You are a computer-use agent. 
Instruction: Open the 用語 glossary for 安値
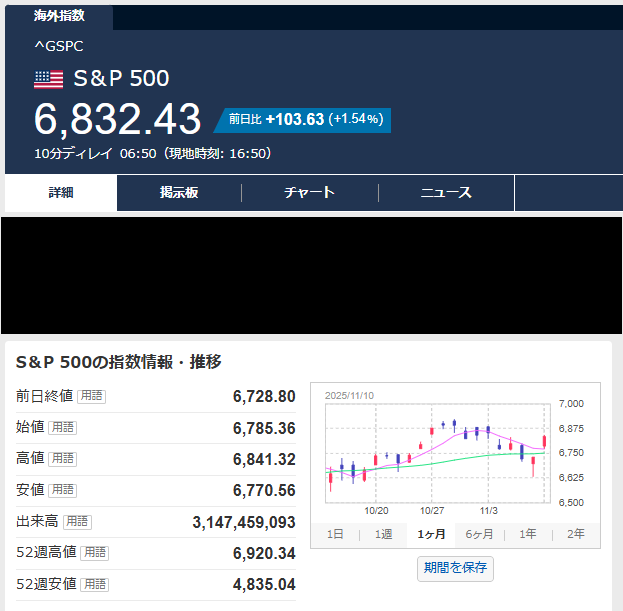pos(63,490)
